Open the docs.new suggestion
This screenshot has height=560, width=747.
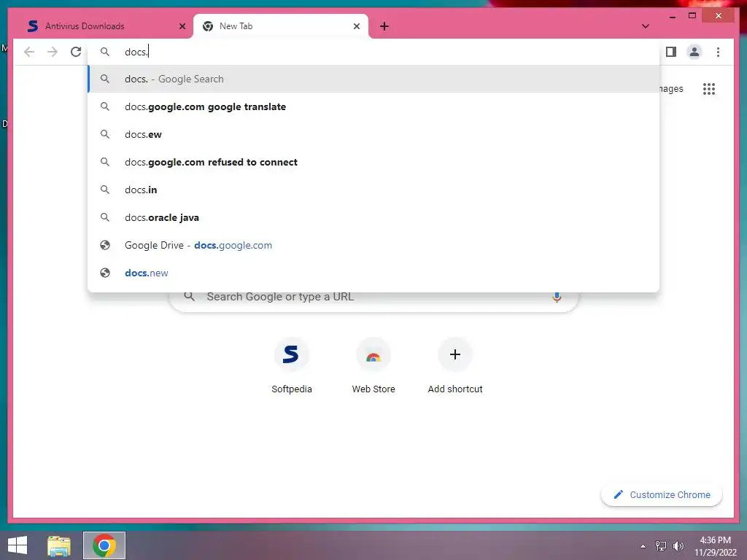tap(374, 273)
